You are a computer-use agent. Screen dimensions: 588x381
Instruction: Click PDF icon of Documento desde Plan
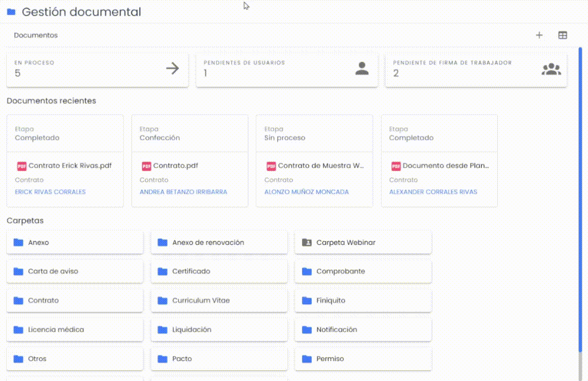click(x=395, y=166)
